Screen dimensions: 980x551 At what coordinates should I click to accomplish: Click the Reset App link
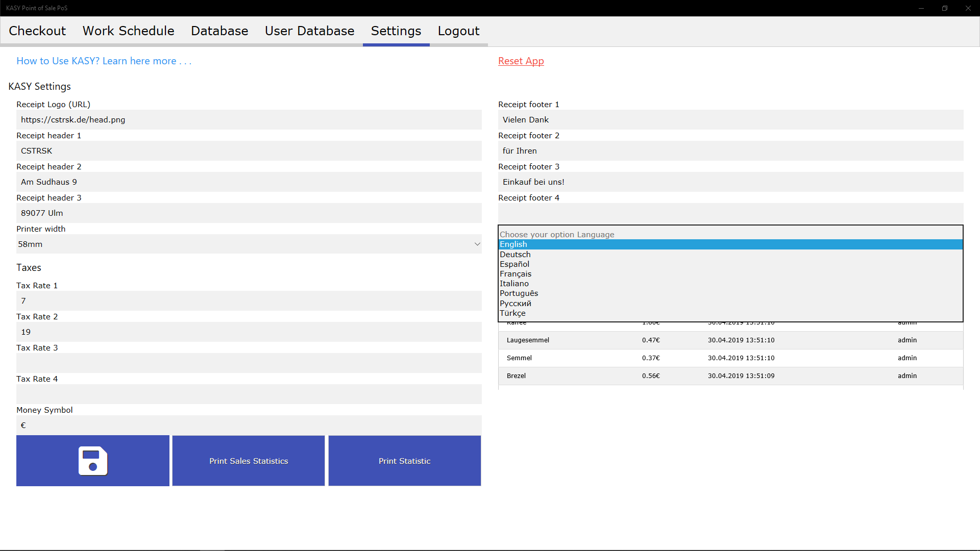pos(521,61)
